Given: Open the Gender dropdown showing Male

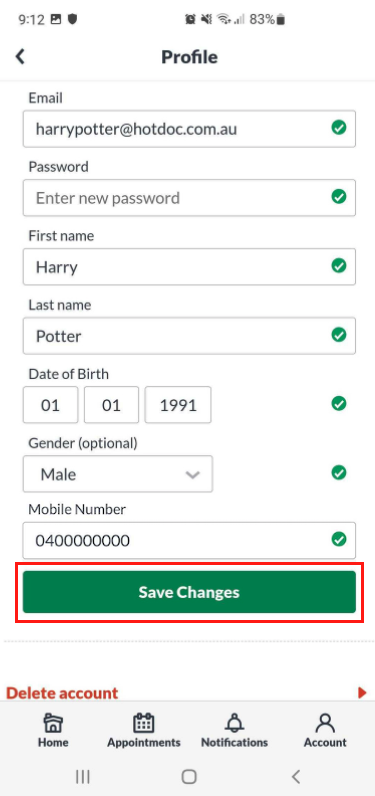Looking at the screenshot, I should click(118, 474).
